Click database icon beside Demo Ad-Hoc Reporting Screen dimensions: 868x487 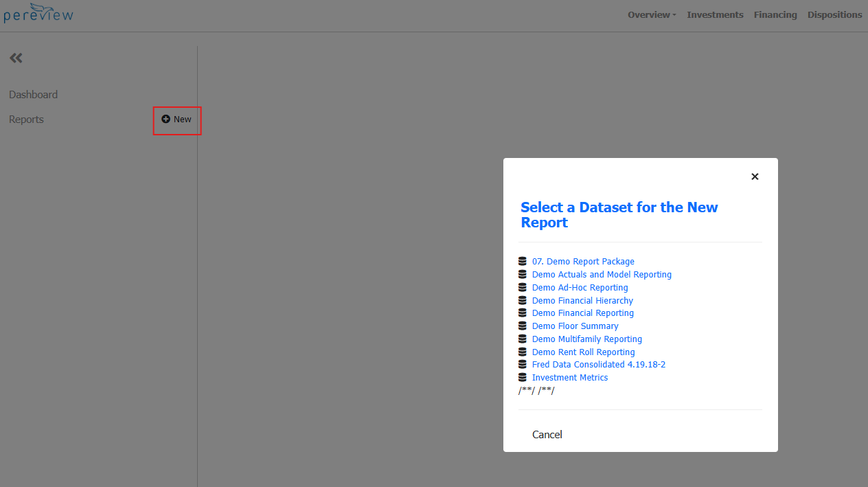click(x=523, y=288)
